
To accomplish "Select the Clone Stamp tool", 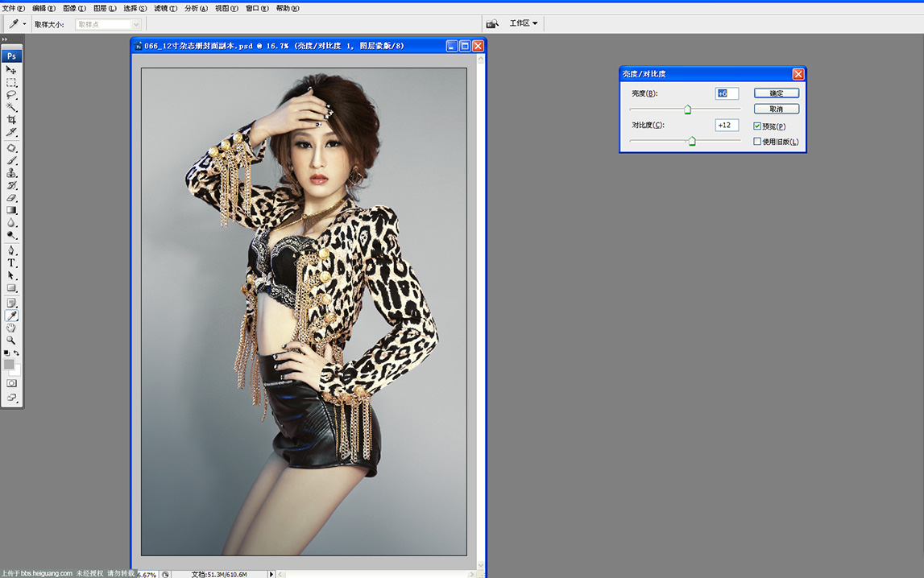I will click(11, 173).
